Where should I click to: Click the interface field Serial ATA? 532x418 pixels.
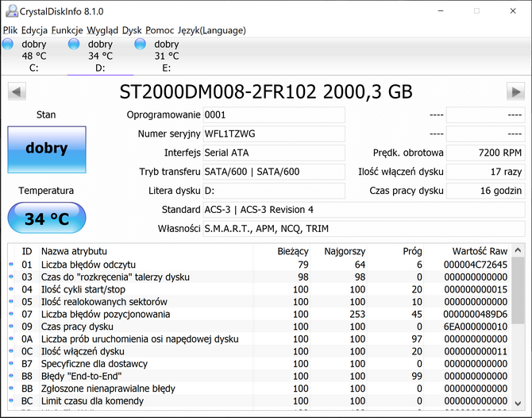coord(274,153)
